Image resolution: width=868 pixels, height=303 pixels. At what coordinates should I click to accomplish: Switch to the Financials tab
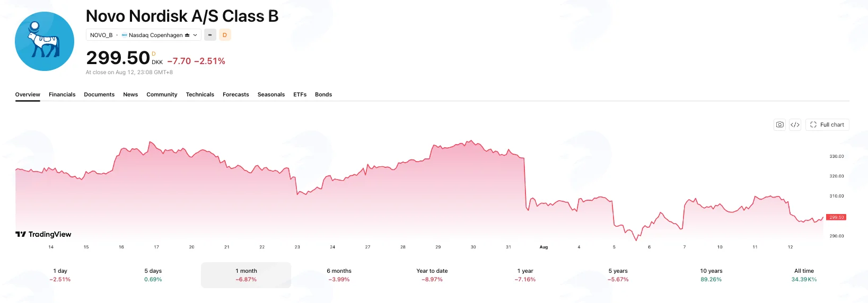pyautogui.click(x=62, y=94)
